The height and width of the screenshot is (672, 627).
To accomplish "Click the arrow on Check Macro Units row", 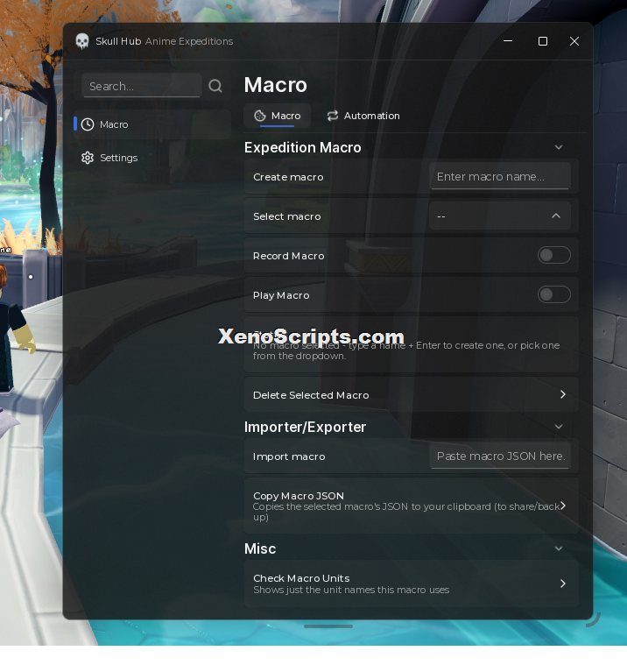I will pyautogui.click(x=563, y=584).
